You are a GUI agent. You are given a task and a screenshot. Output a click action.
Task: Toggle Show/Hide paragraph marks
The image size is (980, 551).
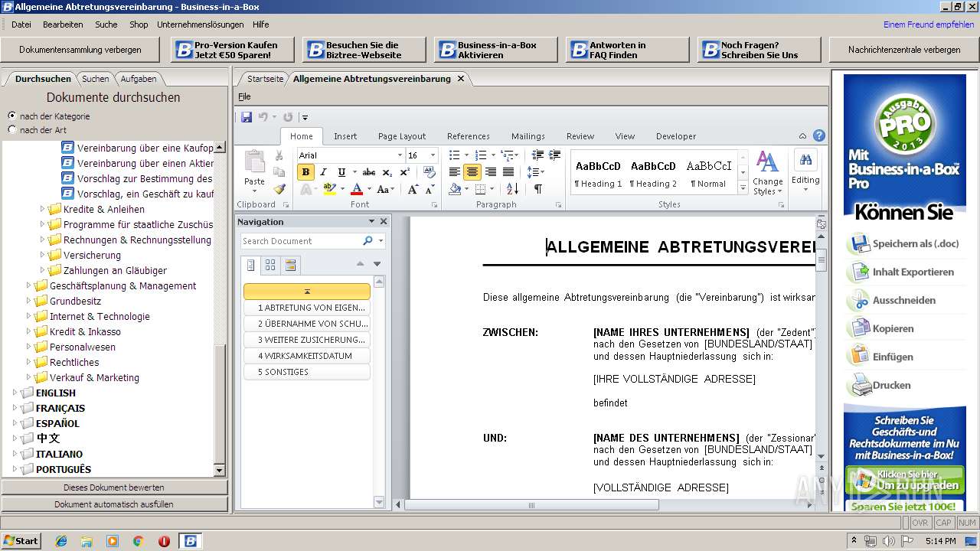tap(537, 189)
